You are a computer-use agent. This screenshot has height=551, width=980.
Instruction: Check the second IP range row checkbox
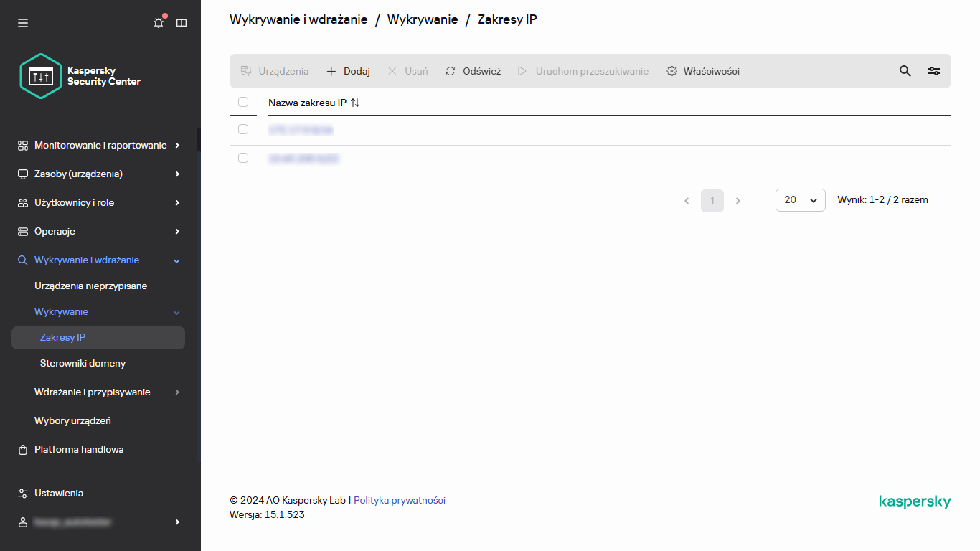[243, 158]
